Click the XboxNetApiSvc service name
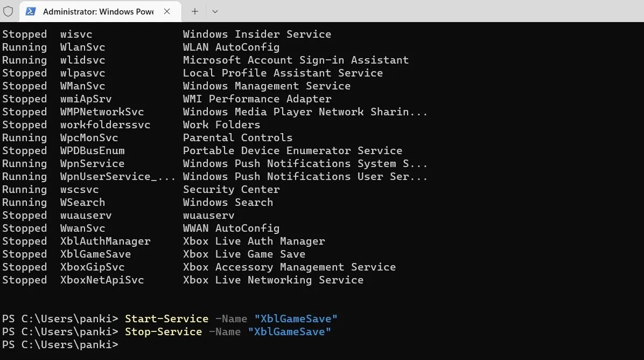The height and width of the screenshot is (360, 644). [x=102, y=280]
